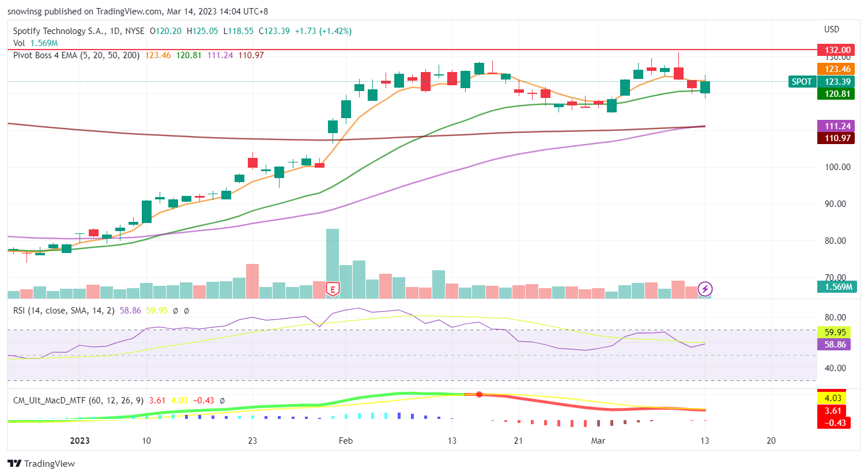The width and height of the screenshot is (868, 476).
Task: Click the red MACD crossover dot
Action: (479, 394)
